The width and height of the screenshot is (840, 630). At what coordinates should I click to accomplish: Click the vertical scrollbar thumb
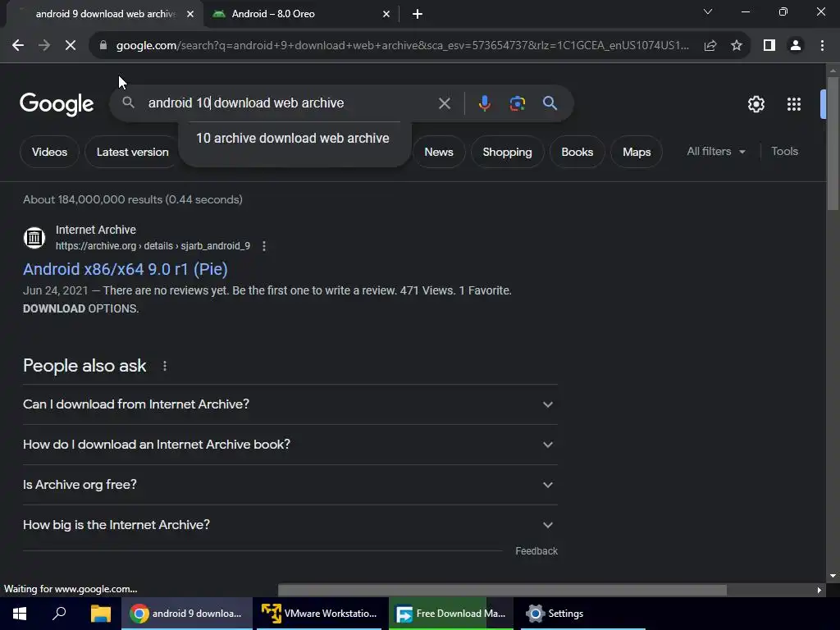833,143
